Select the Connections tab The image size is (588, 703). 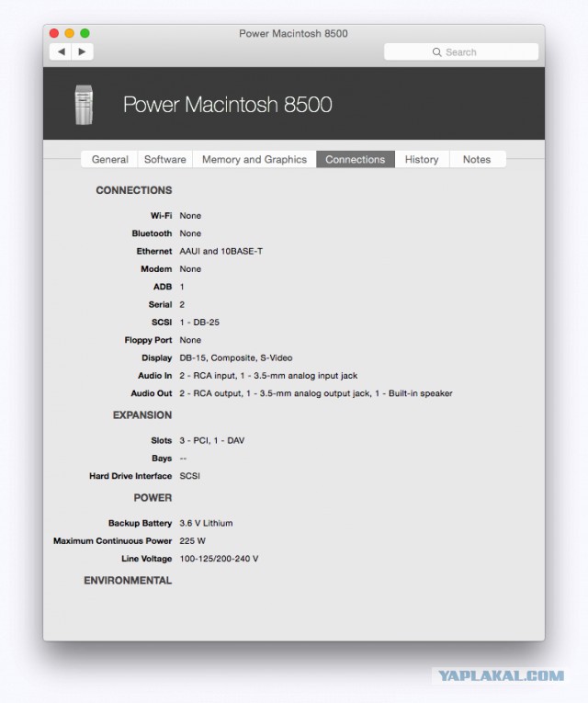pos(356,160)
